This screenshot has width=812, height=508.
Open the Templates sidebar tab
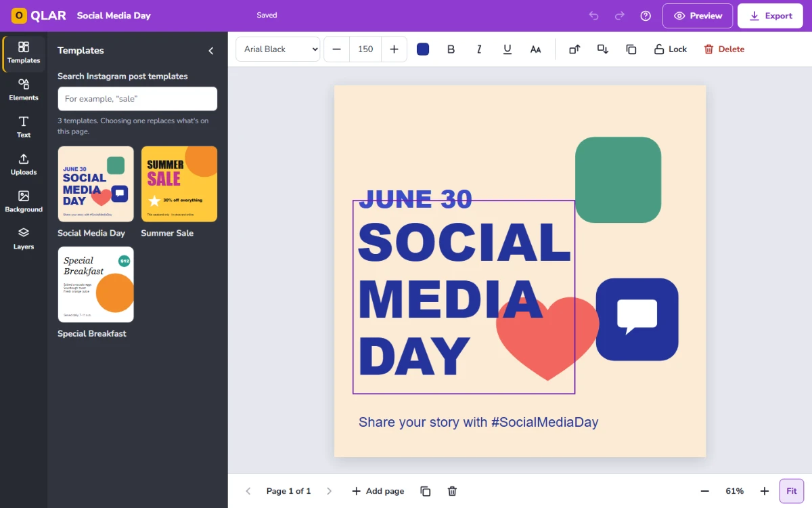tap(24, 54)
